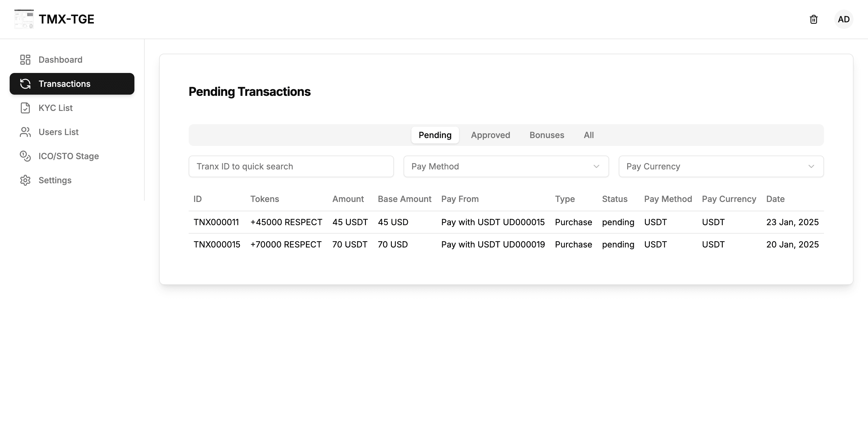868x422 pixels.
Task: Click the TMX-TGE logo thumbnail
Action: pyautogui.click(x=24, y=19)
